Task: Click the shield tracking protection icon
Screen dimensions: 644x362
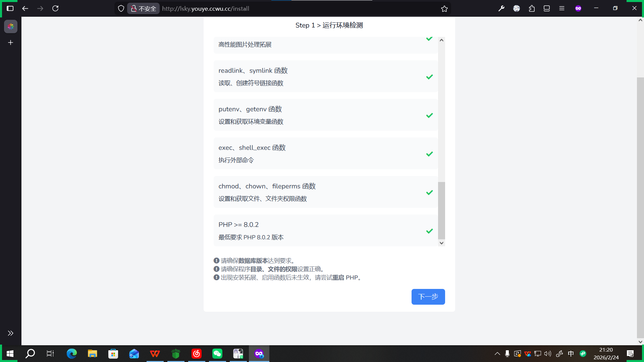Action: click(121, 9)
